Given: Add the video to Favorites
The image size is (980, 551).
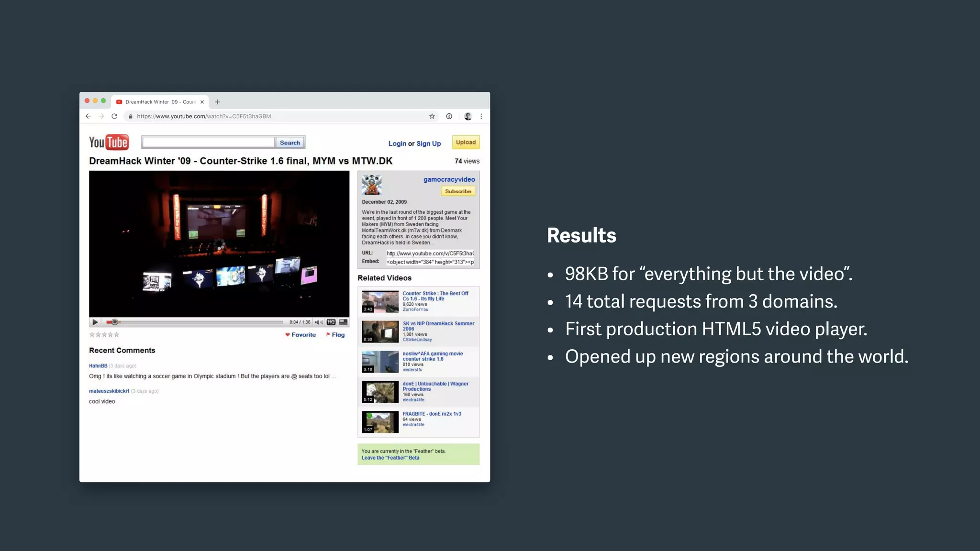Looking at the screenshot, I should 301,335.
